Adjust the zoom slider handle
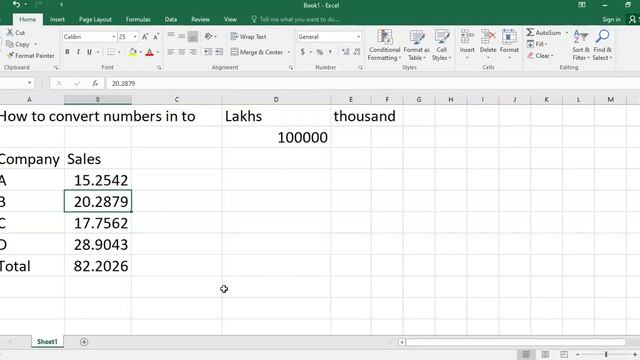 pos(606,354)
